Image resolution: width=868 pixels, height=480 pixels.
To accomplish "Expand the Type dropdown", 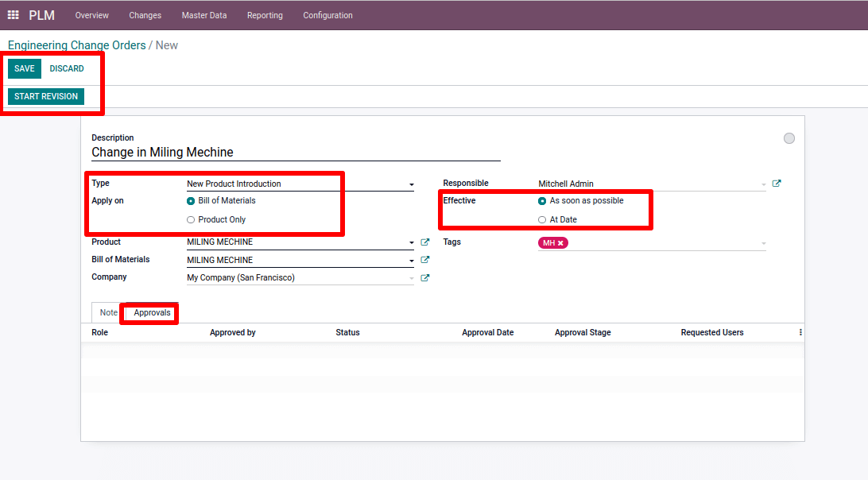I will click(411, 184).
